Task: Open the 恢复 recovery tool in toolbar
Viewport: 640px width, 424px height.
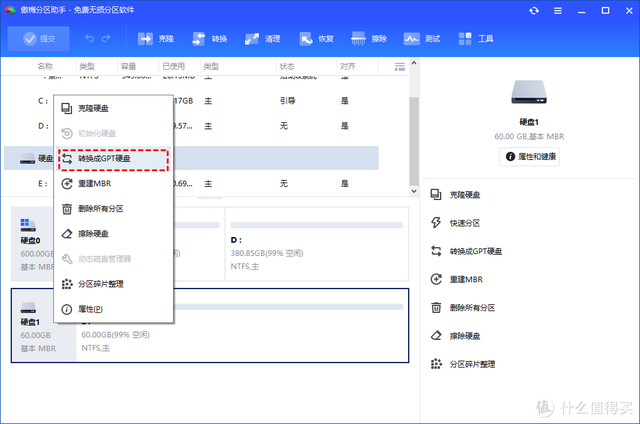Action: click(316, 39)
